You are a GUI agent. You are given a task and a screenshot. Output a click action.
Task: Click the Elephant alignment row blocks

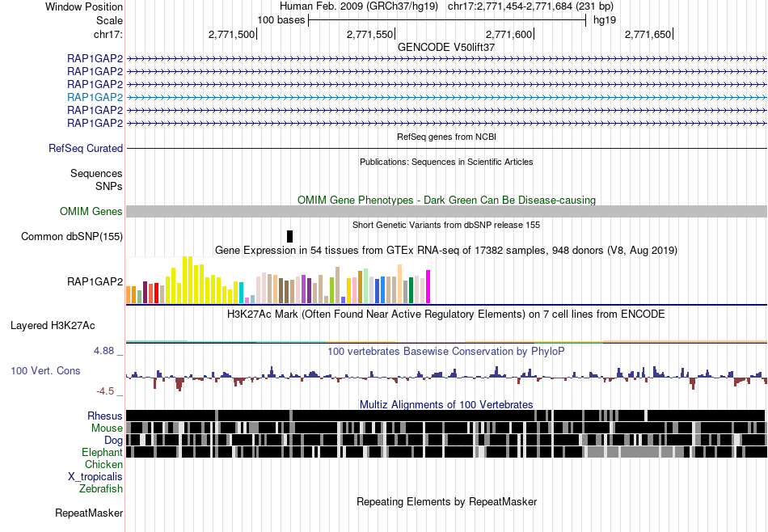(x=446, y=452)
